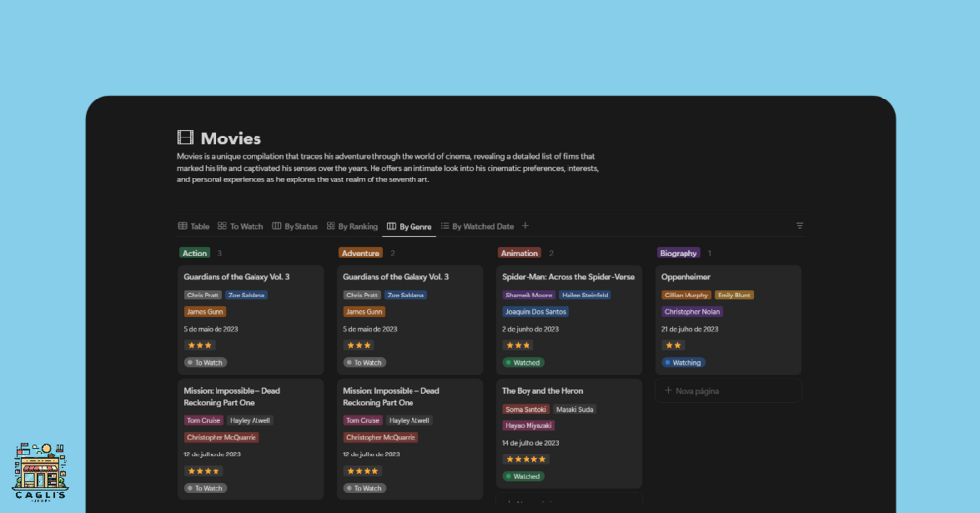Click Chris Pratt tag in Action column

203,295
